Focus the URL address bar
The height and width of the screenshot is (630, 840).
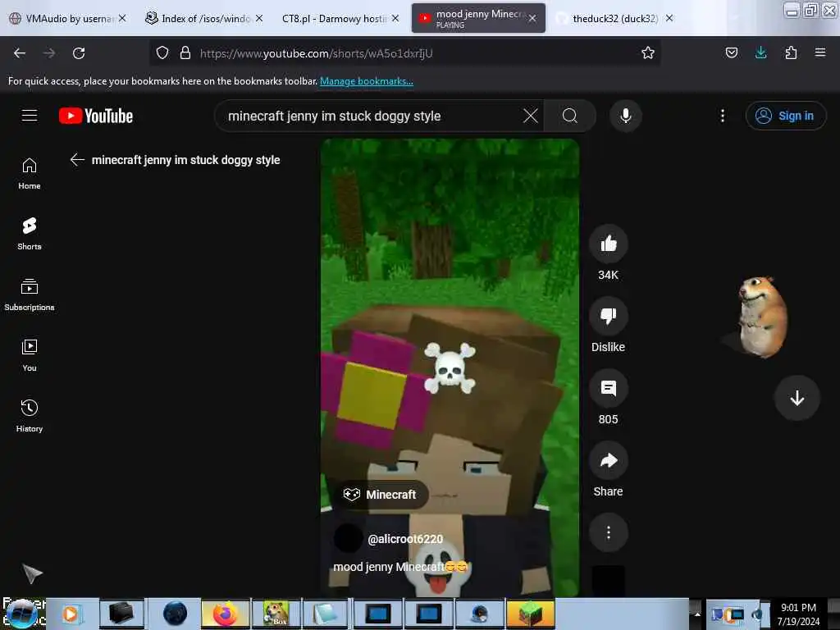pos(404,53)
